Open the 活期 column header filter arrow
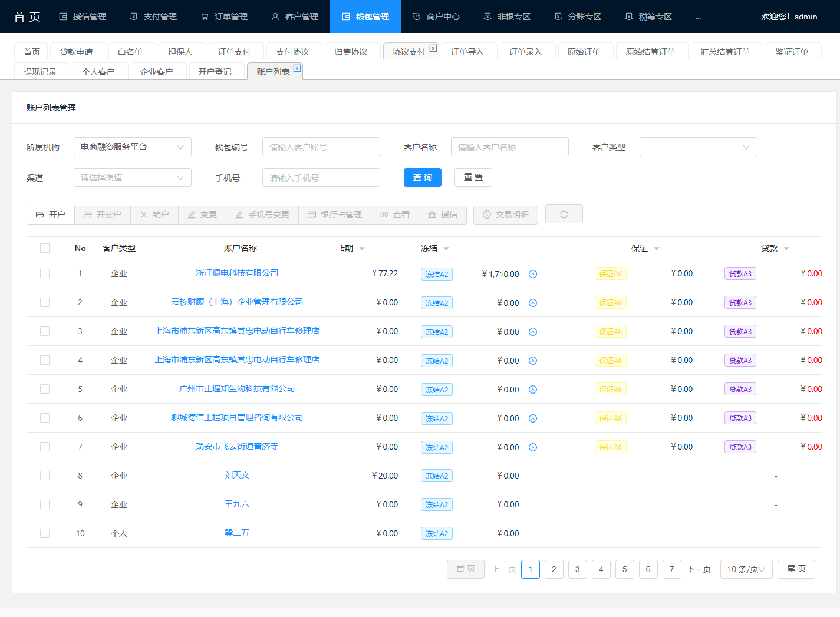The height and width of the screenshot is (617, 840). (362, 249)
